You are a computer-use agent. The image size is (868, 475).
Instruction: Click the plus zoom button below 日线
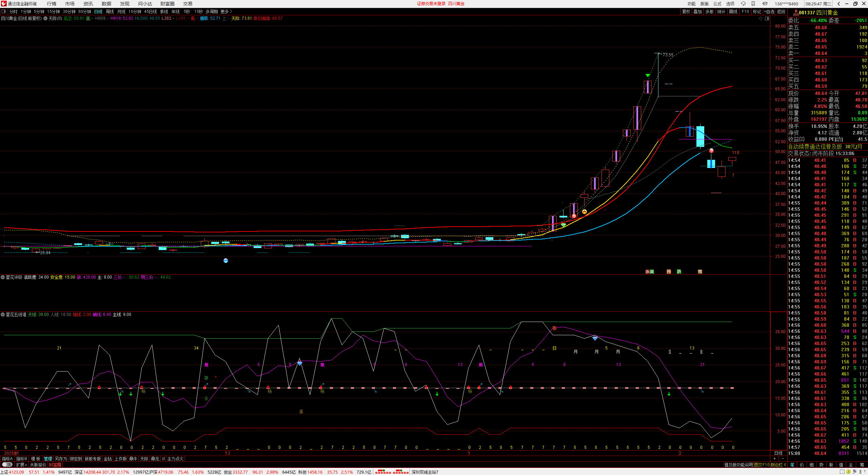click(774, 459)
